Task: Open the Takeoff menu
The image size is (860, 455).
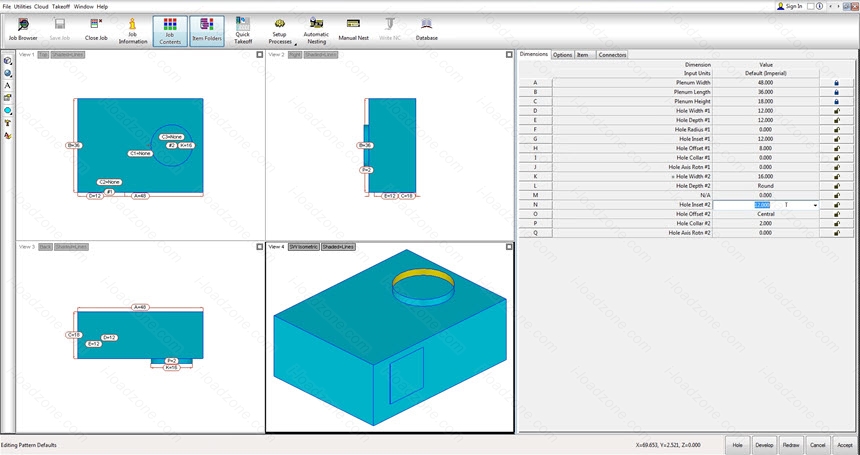Action: pos(61,7)
